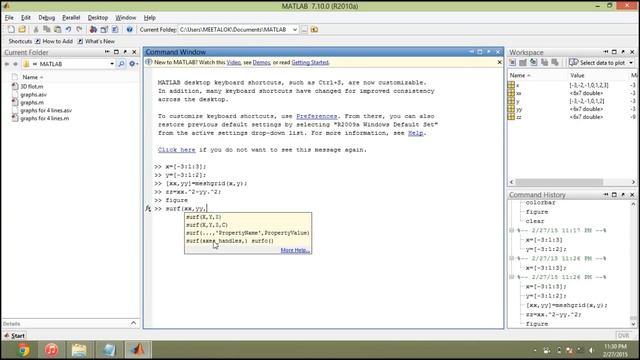
Task: Expand the Details section chevron
Action: (x=133, y=323)
